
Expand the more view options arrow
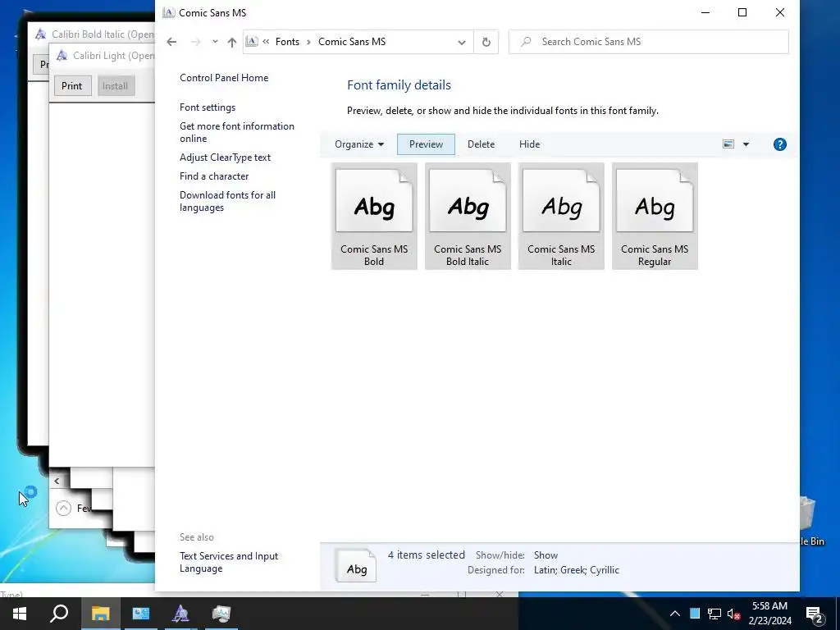pos(746,144)
